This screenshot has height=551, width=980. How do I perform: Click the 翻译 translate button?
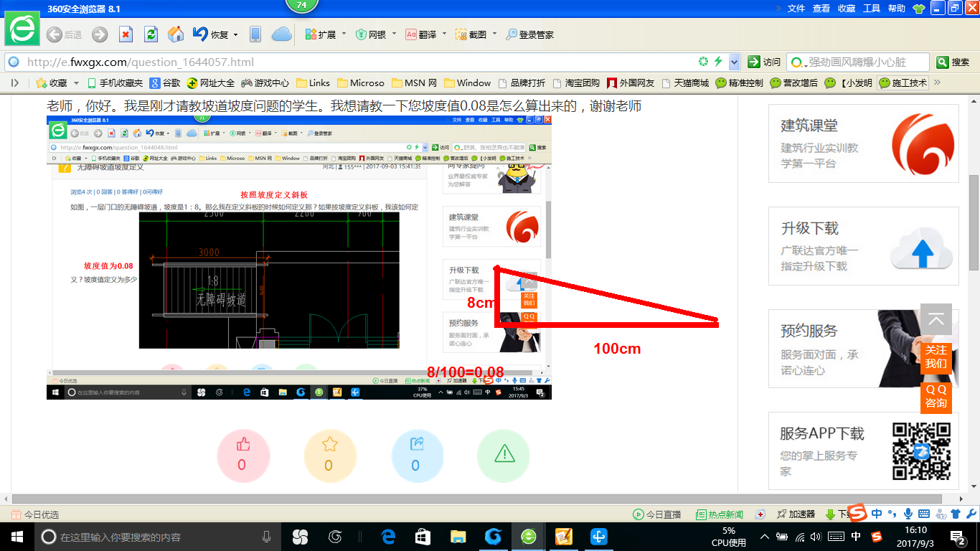click(x=421, y=34)
